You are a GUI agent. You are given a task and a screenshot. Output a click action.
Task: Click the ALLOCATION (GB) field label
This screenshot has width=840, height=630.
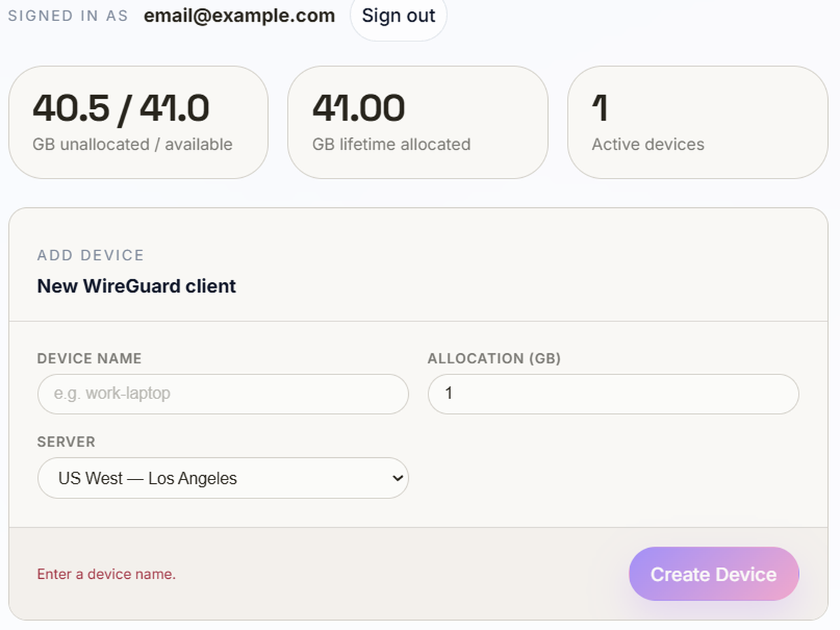494,358
